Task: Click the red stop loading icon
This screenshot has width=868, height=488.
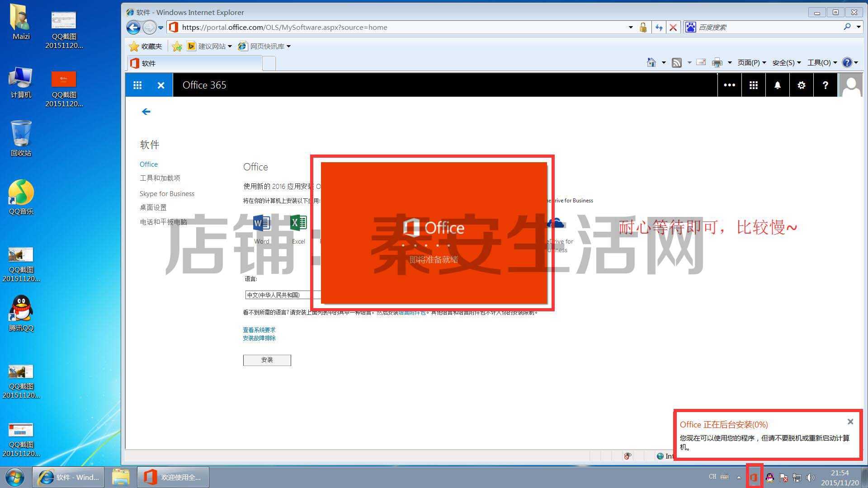Action: 673,28
